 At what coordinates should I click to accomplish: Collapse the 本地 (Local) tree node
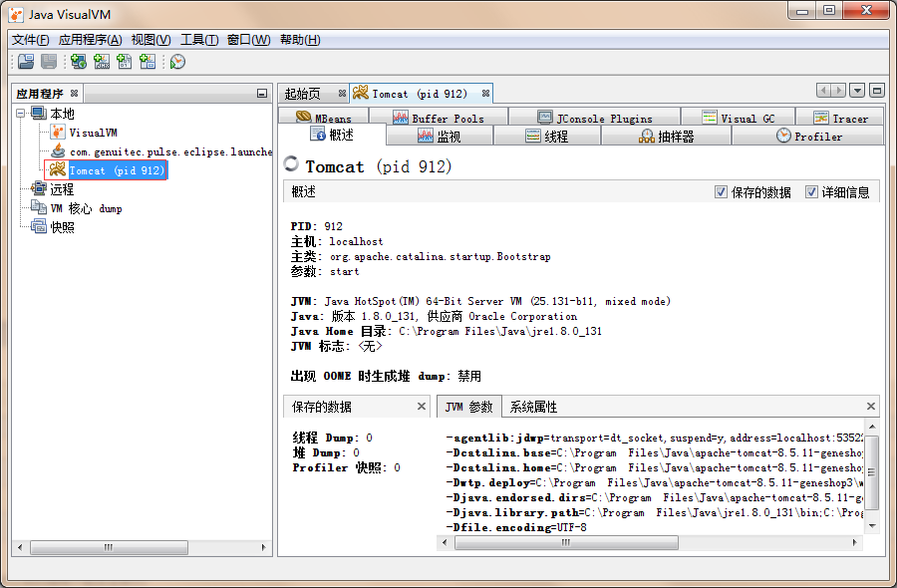[21, 114]
